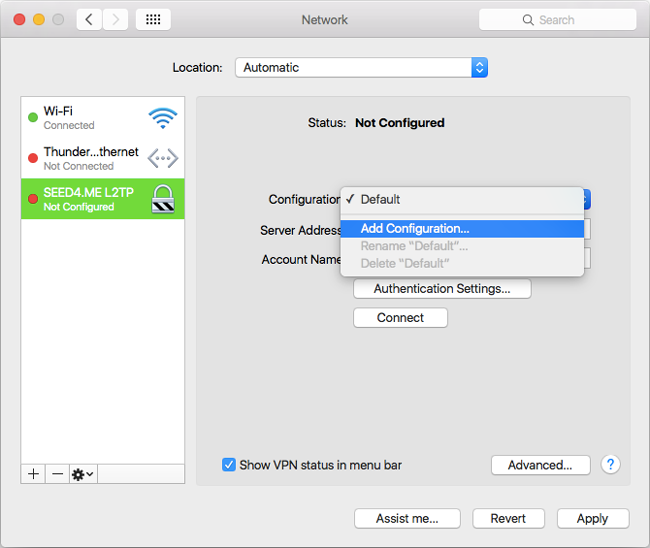650x548 pixels.
Task: Open the help question mark button
Action: [610, 465]
